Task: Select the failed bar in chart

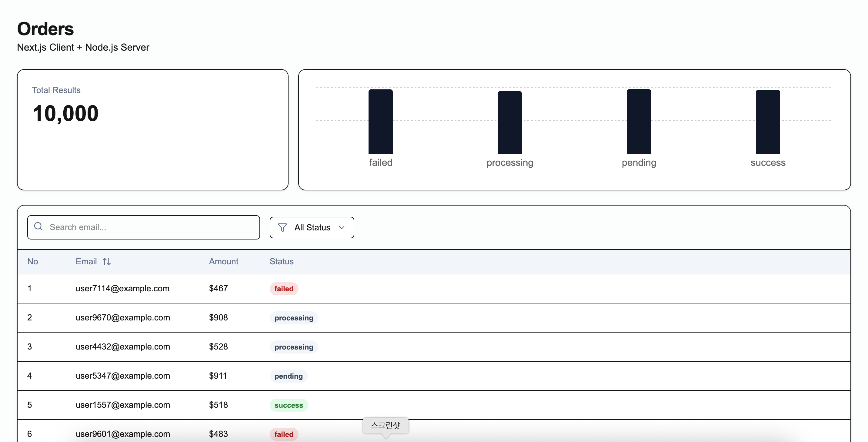Action: pyautogui.click(x=380, y=122)
